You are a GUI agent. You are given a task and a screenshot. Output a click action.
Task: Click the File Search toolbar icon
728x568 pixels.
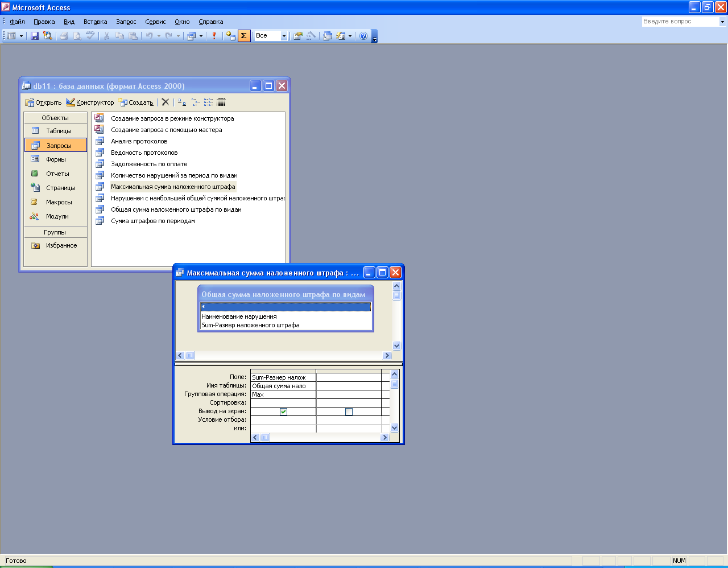tap(48, 36)
